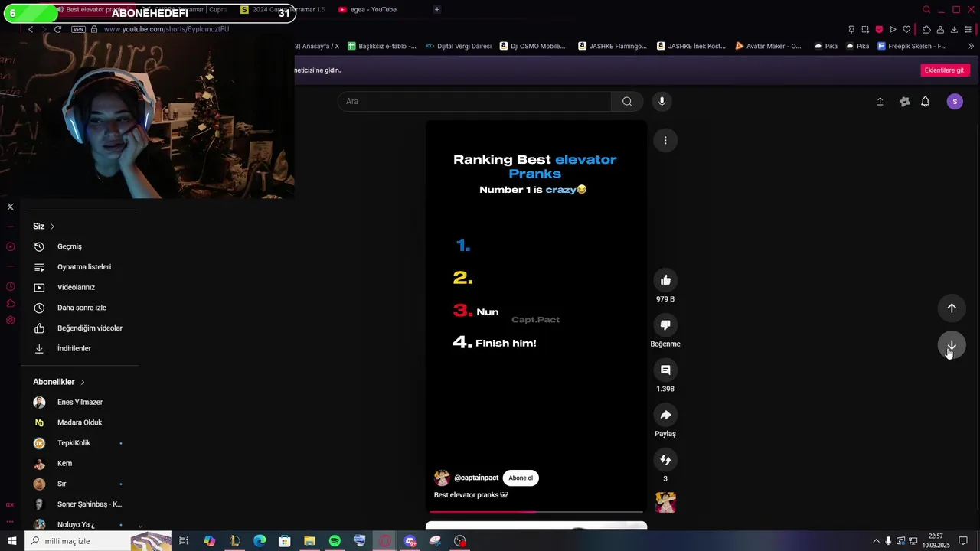Open the account avatar menu
980x551 pixels.
coord(955,102)
